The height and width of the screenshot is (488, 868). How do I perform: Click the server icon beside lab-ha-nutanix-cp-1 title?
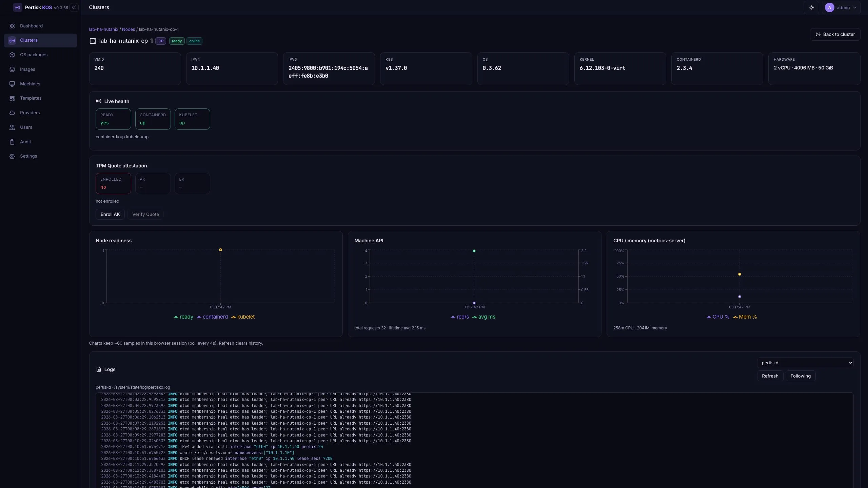tap(93, 41)
